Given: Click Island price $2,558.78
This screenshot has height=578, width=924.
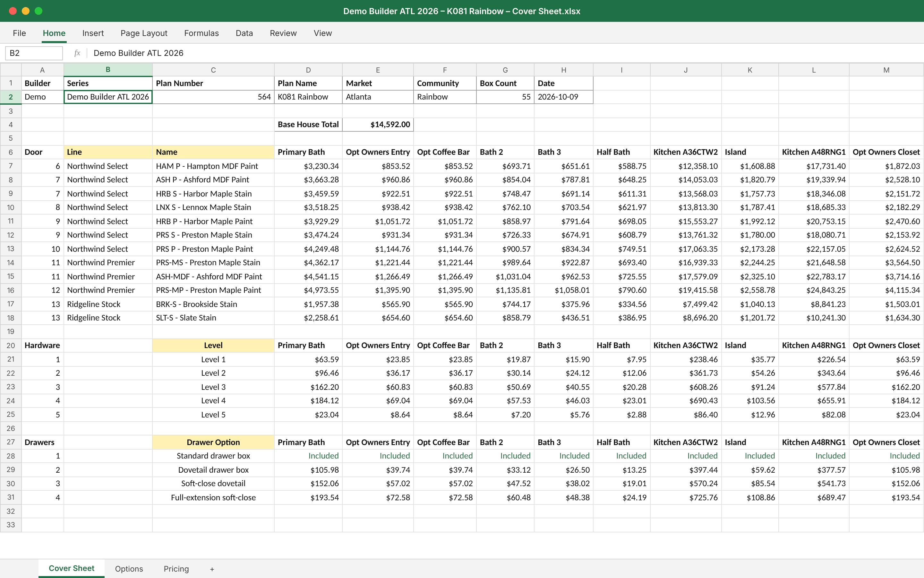Looking at the screenshot, I should coord(750,291).
